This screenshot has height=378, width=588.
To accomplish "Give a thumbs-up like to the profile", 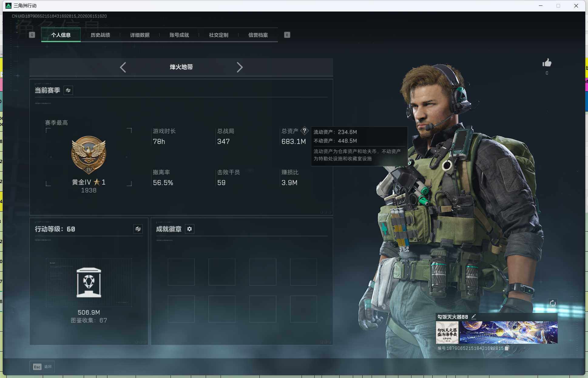I will coord(547,63).
